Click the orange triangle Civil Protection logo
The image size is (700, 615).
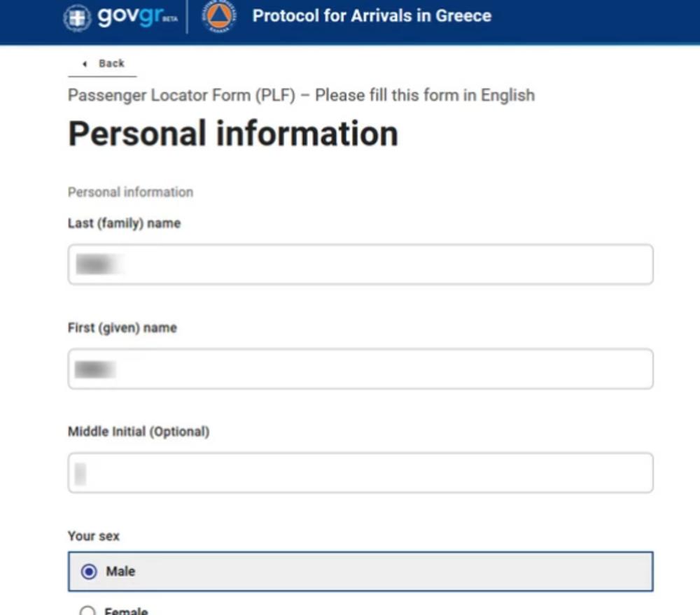point(219,17)
